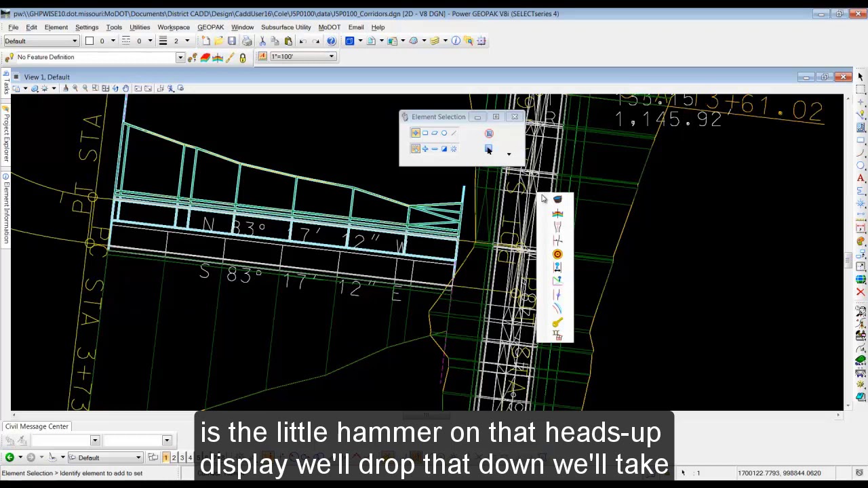Expand the active color number dropdown
The height and width of the screenshot is (488, 868).
coord(112,41)
